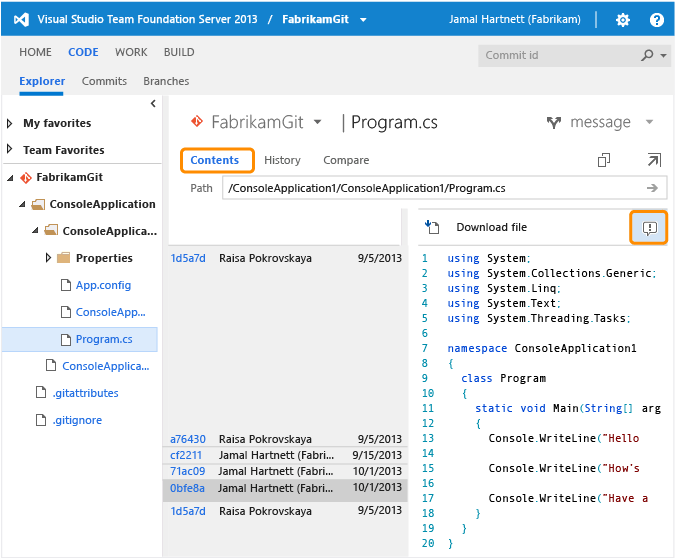
Task: Click the Commit id search field
Action: [x=556, y=55]
